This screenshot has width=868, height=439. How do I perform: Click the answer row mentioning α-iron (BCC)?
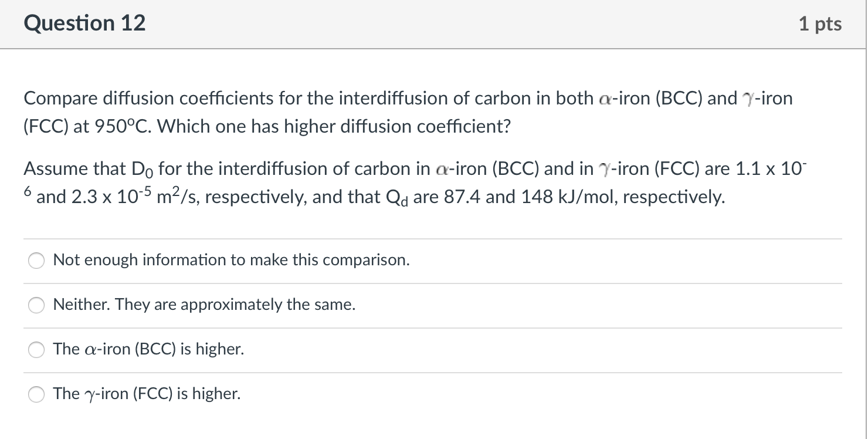pos(148,349)
